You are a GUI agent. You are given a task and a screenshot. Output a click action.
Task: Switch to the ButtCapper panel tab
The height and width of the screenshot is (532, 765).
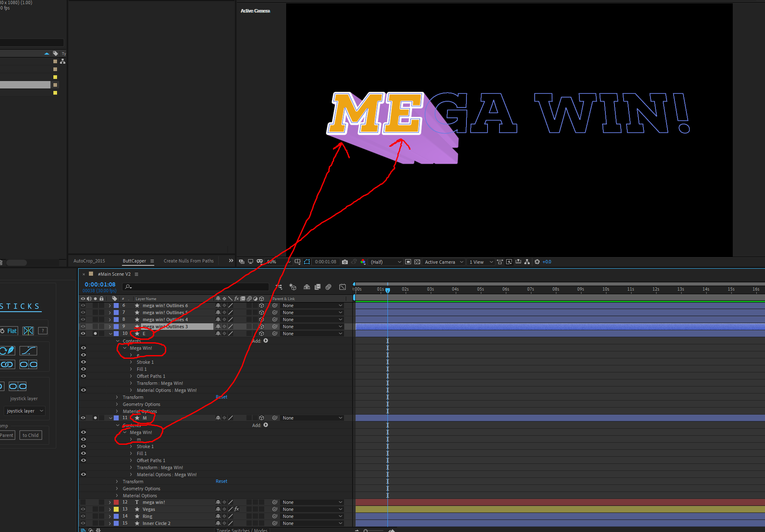point(134,261)
